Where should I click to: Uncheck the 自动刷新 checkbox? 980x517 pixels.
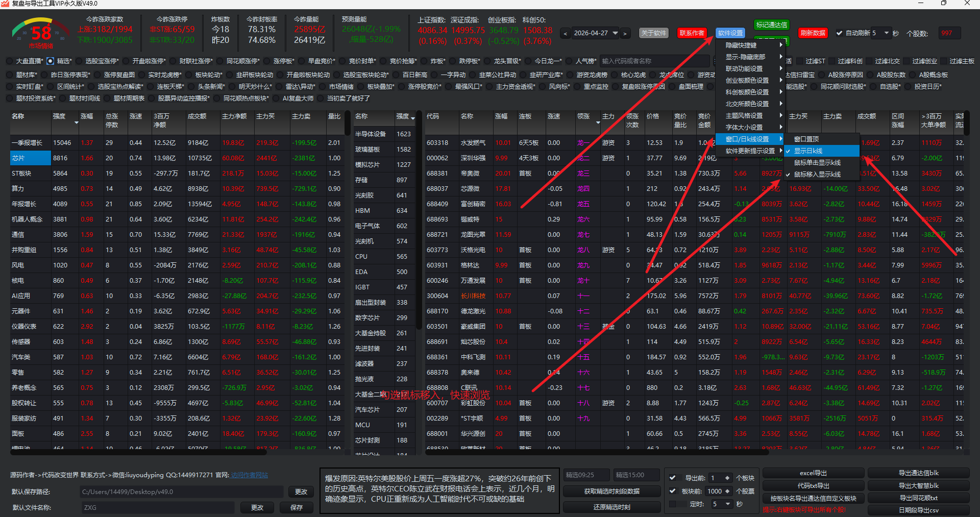(839, 33)
